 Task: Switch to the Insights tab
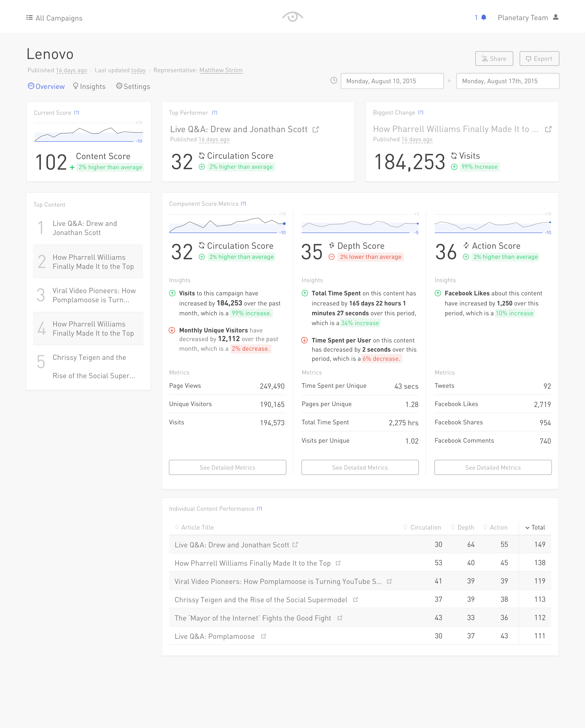point(89,86)
